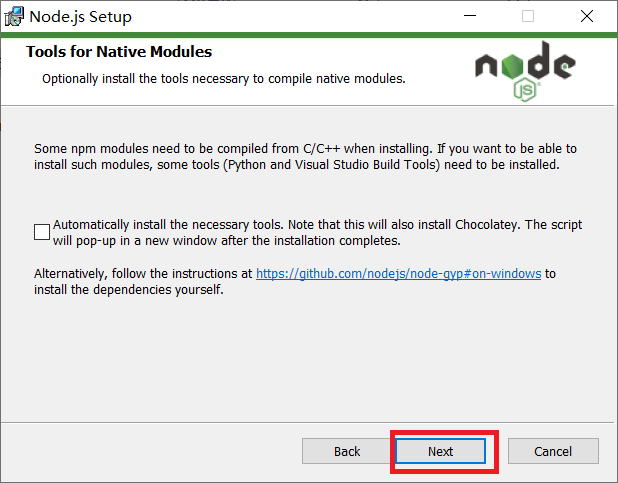Click the 'Tools for Native Modules' heading
The image size is (618, 483).
119,52
